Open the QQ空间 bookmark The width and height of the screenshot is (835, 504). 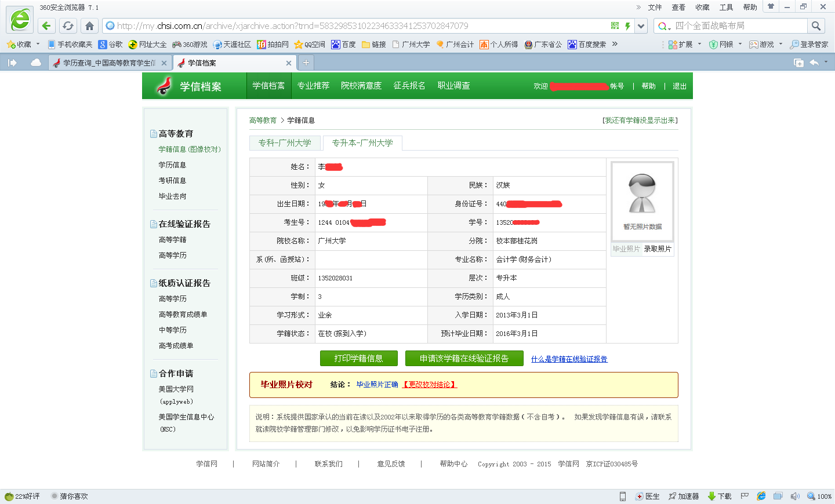tap(310, 44)
